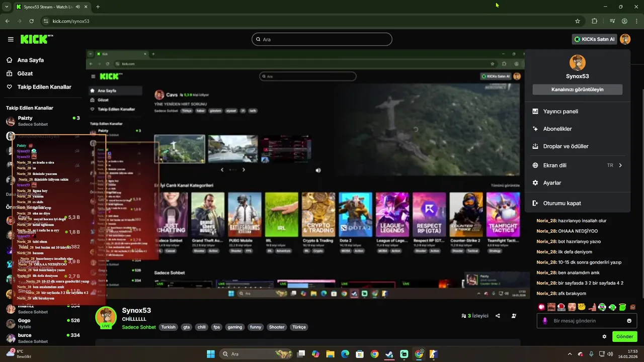The image size is (644, 362).
Task: Click the share stream icon
Action: coord(498,316)
